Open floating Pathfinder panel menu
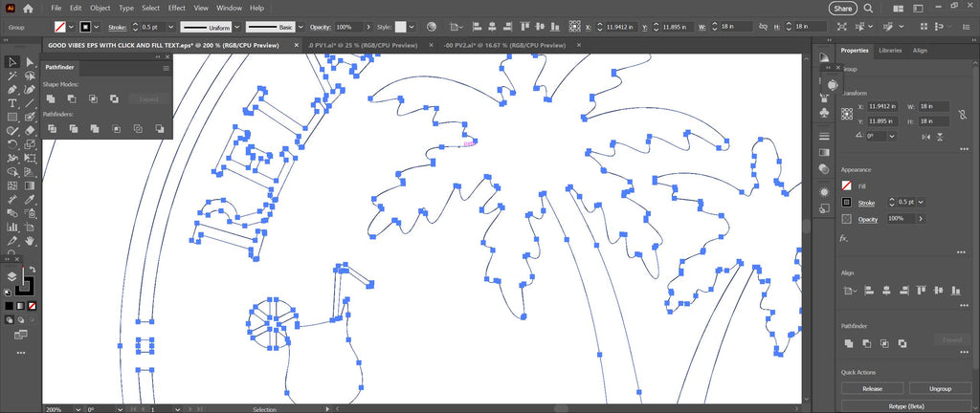The height and width of the screenshot is (413, 980). (x=166, y=68)
